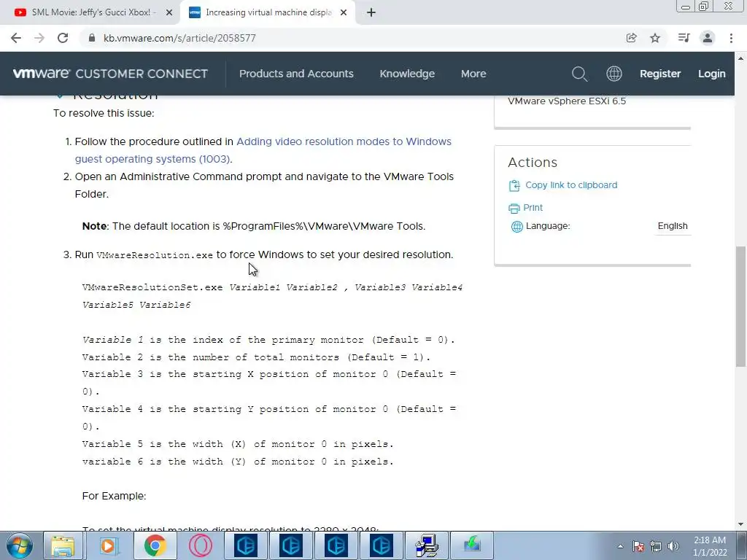Select the Increasing virtual machine display tab
Viewport: 747px width, 560px height.
pos(268,12)
